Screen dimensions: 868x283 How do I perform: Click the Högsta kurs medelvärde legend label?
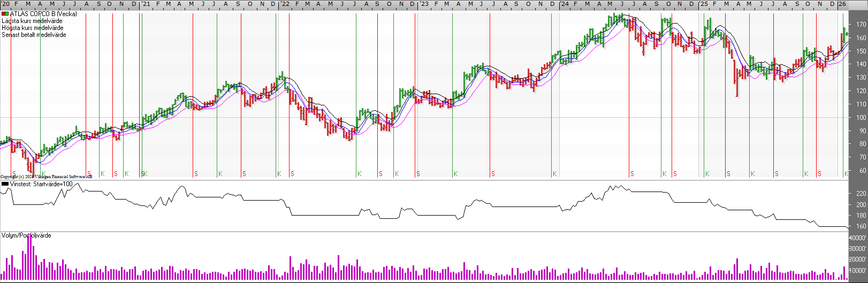click(x=32, y=28)
